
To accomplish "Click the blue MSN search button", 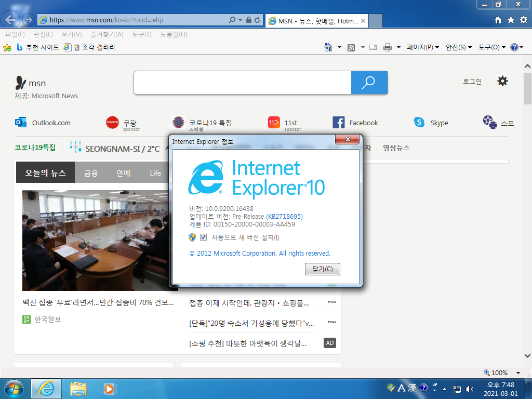I will coord(369,83).
